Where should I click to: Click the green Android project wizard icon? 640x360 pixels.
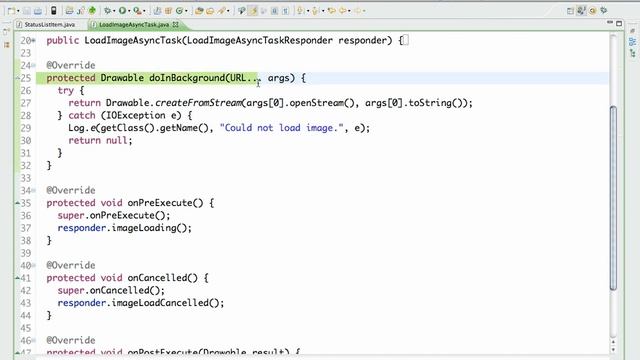click(x=92, y=11)
